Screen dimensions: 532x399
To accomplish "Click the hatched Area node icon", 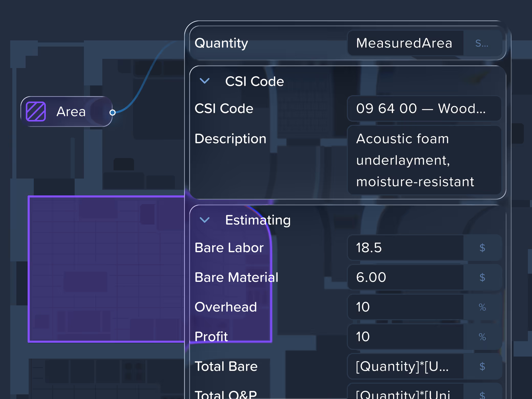I will point(36,112).
